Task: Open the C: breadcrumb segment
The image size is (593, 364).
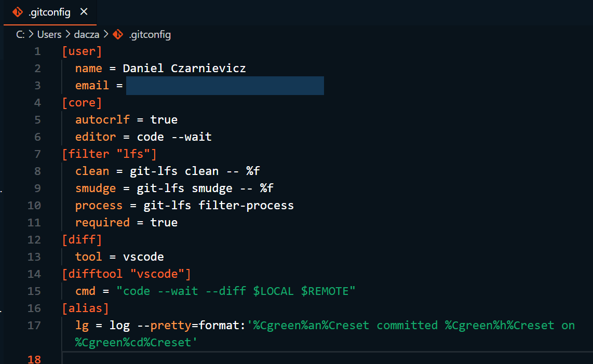Action: tap(20, 35)
